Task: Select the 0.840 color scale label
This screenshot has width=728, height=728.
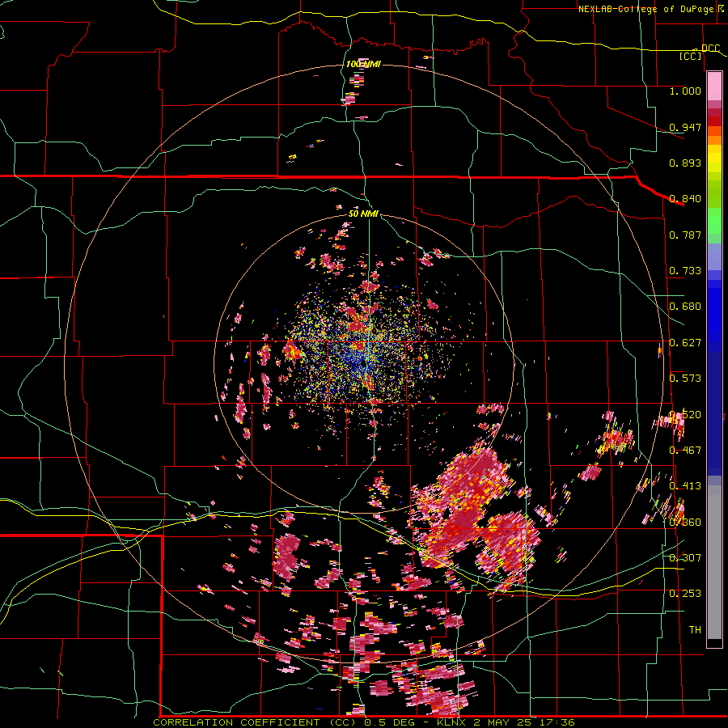Action: 685,199
